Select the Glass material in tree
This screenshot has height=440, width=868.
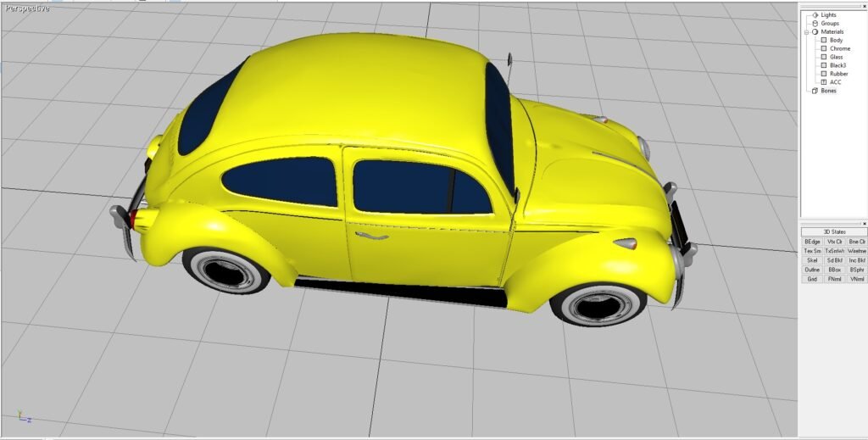click(x=836, y=57)
